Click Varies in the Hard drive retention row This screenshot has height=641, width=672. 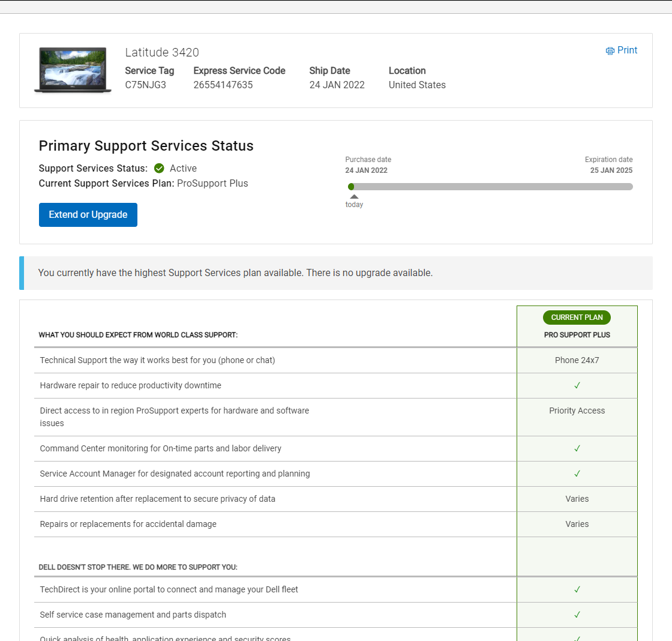coord(577,499)
